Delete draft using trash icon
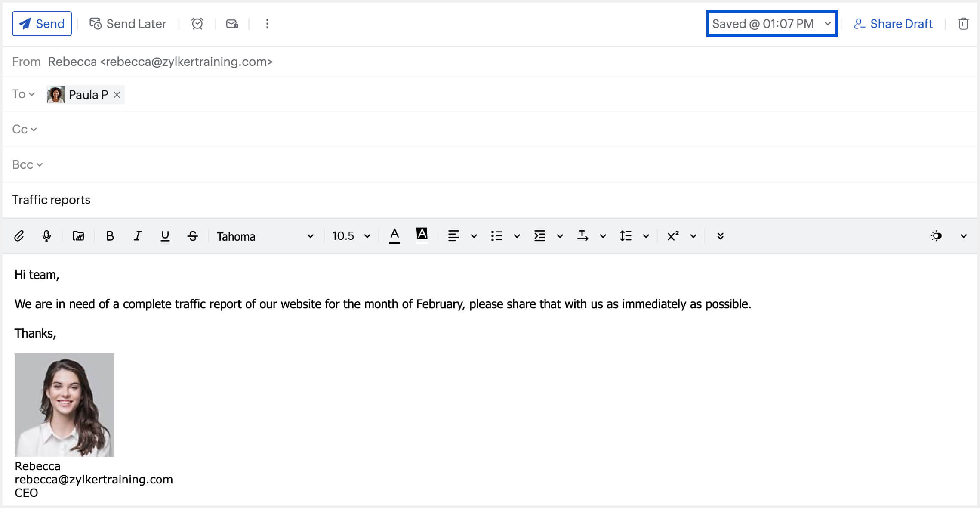Screen dimensions: 980x508 (963, 24)
